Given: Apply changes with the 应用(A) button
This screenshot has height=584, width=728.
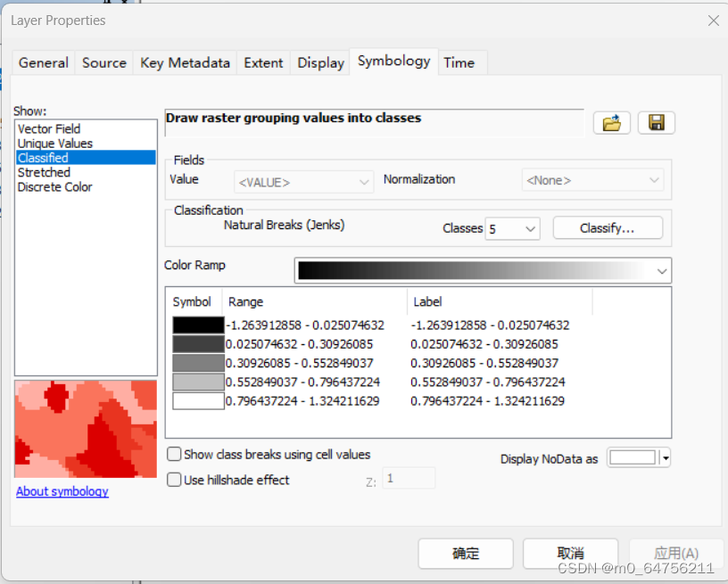Looking at the screenshot, I should coord(677,553).
